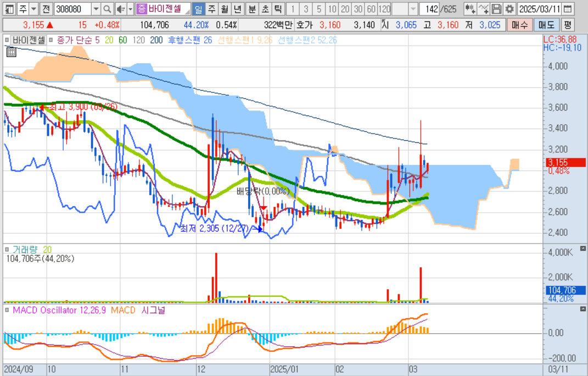
Task: Click the small square before 종가 단순 legend
Action: coord(52,40)
